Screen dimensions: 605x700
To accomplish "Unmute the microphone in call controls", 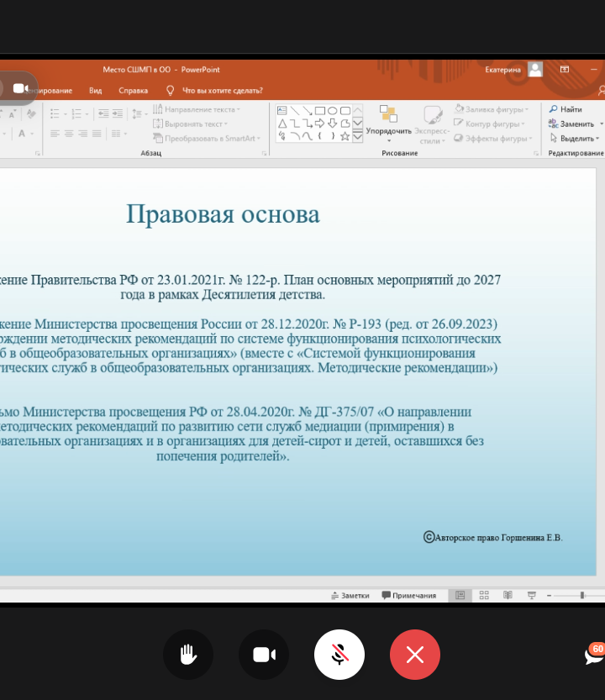I will click(339, 655).
